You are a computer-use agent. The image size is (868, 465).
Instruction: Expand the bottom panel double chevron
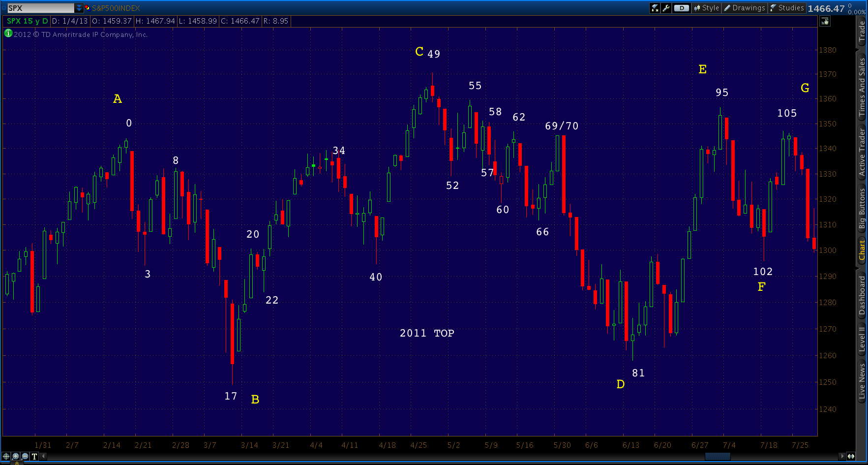pos(16,463)
